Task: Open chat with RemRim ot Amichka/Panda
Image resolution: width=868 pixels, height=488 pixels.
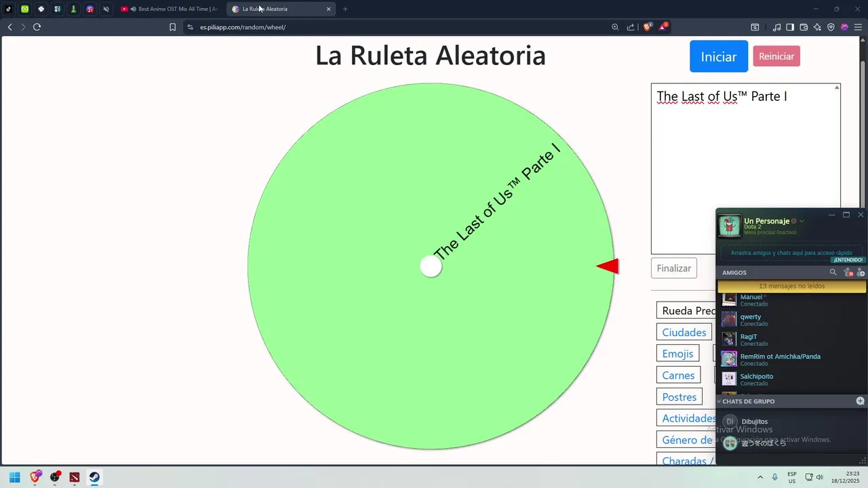Action: point(791,359)
